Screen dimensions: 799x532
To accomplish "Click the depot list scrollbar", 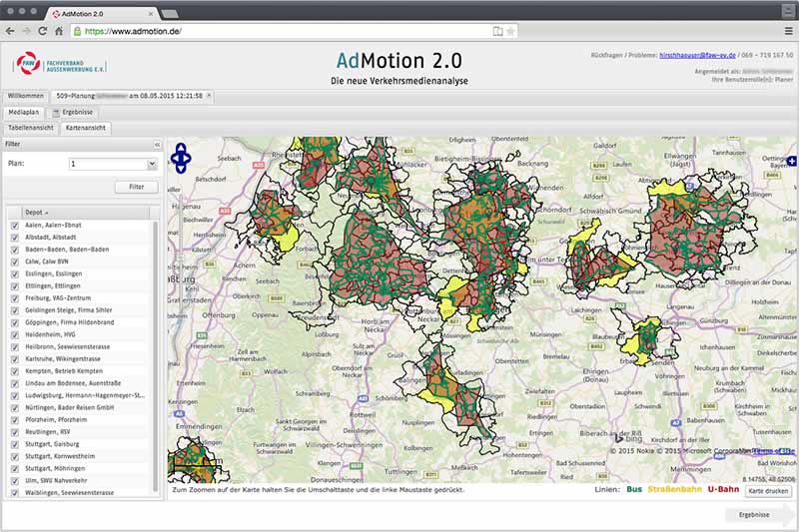I will tap(156, 356).
